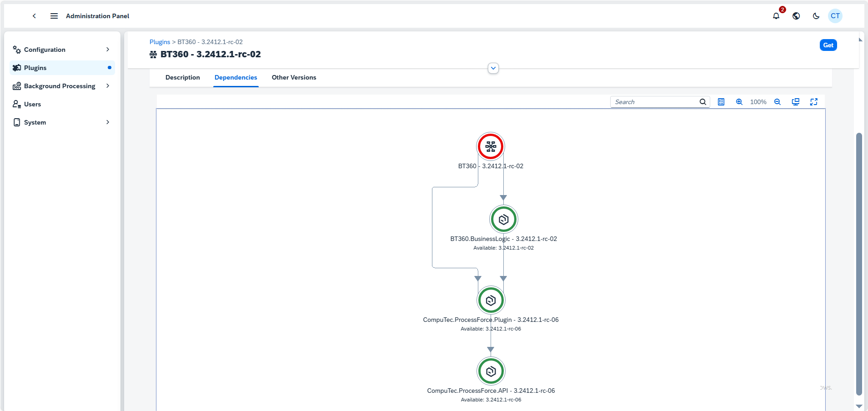
Task: Go back using the left arrow
Action: click(x=34, y=16)
